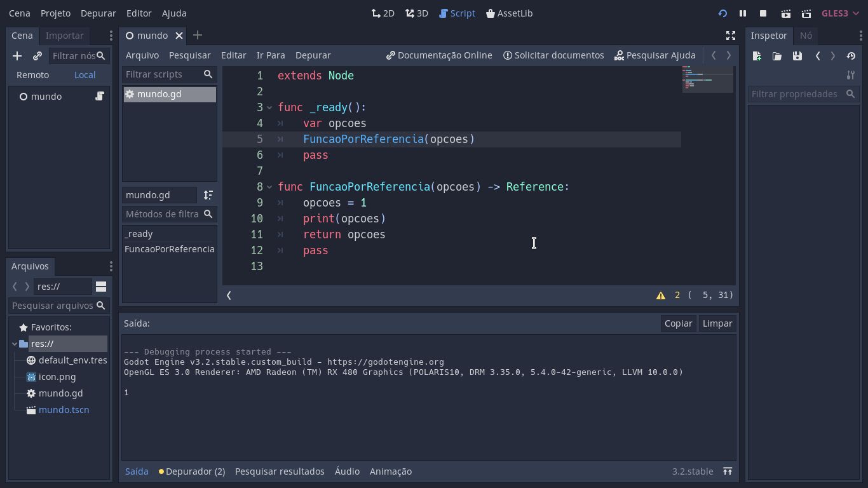Go to previous script edit location
This screenshot has width=868, height=488.
pos(714,55)
